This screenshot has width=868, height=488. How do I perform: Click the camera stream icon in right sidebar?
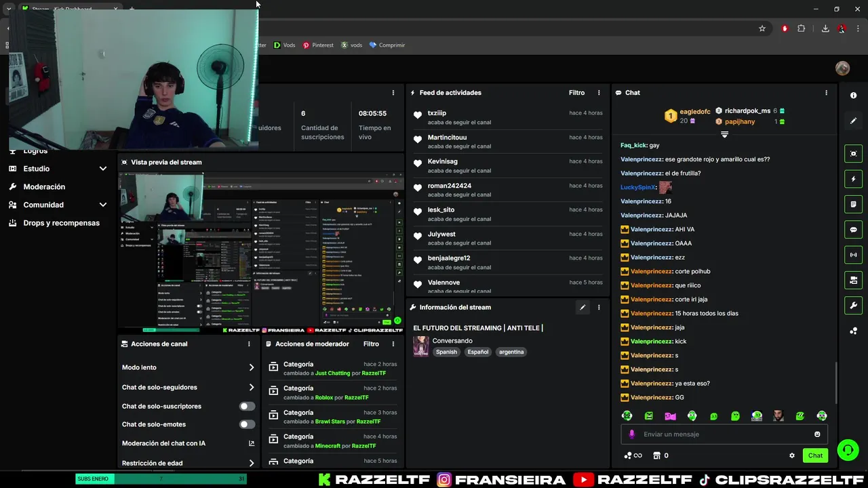click(x=853, y=280)
